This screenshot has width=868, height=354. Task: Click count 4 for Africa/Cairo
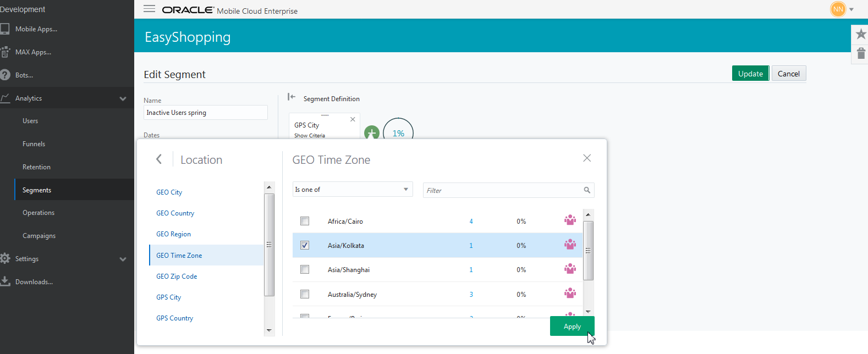471,222
